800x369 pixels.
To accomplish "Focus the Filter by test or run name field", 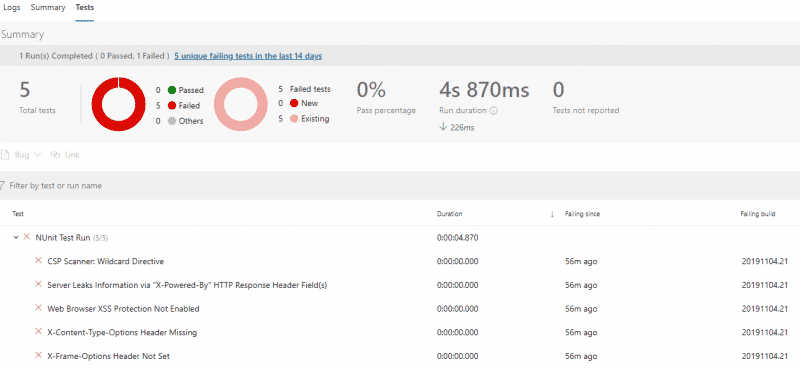I will tap(400, 186).
